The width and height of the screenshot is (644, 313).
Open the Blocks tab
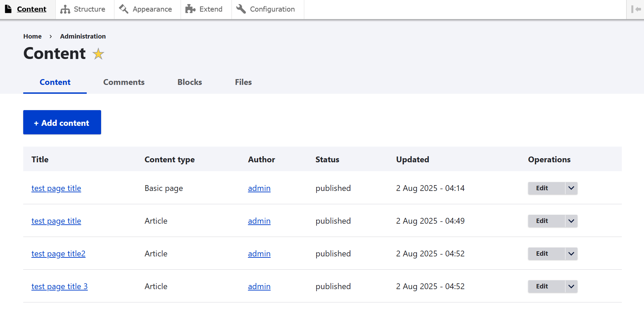pyautogui.click(x=190, y=82)
